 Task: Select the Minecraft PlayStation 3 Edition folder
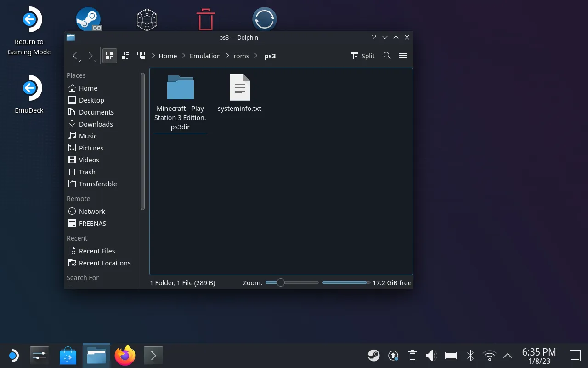(180, 103)
